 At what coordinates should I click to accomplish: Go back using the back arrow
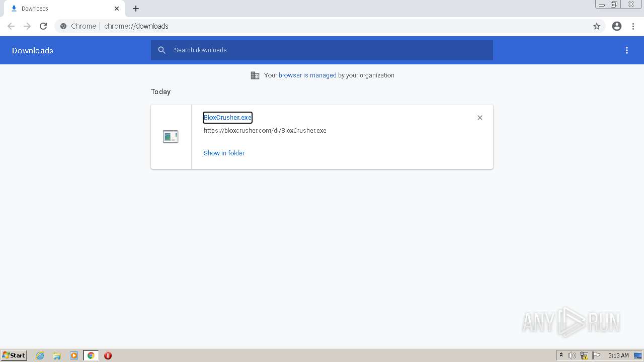click(11, 26)
